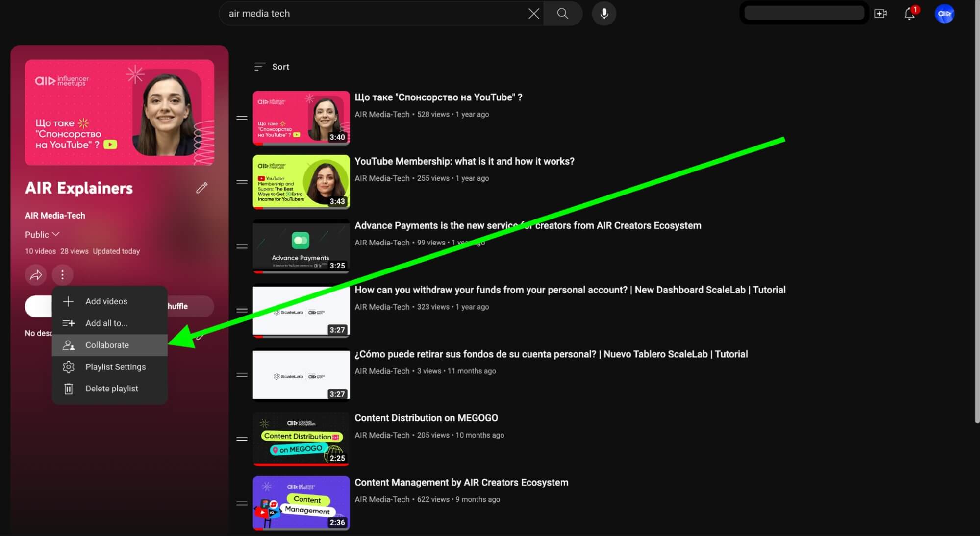The width and height of the screenshot is (980, 536).
Task: Click channel name under Content Distribution on MEGOGO
Action: click(x=382, y=435)
